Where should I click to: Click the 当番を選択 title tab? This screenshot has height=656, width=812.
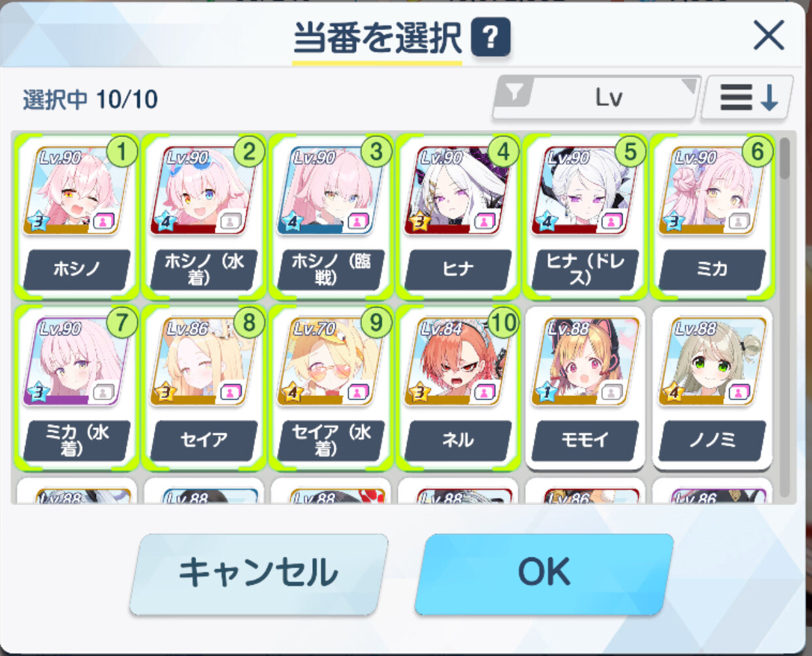377,39
